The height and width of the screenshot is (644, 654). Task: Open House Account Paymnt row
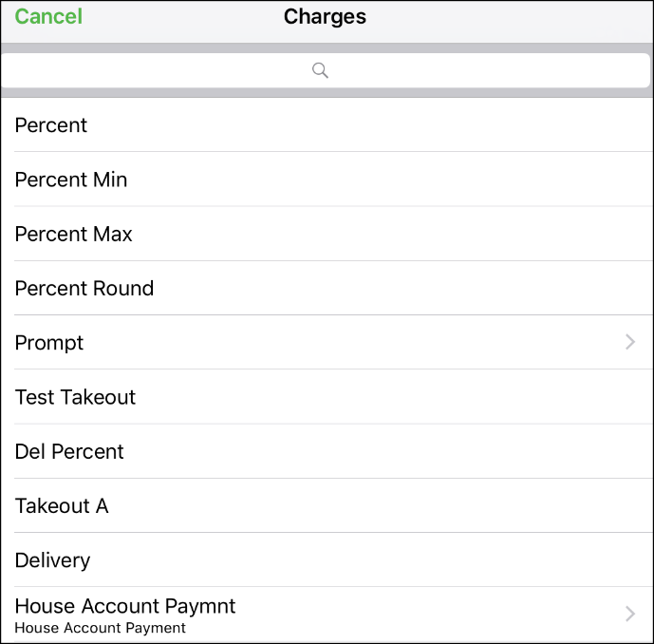click(327, 615)
